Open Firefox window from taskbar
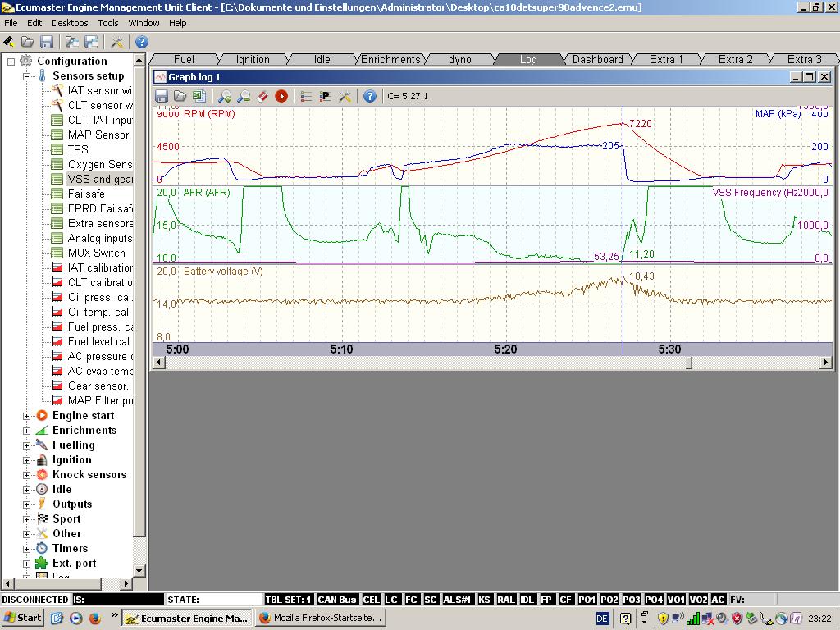 [x=320, y=618]
